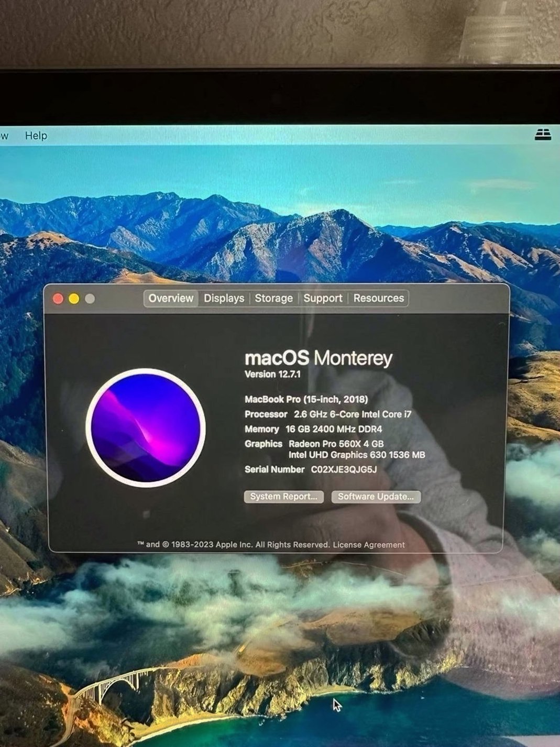Viewport: 560px width, 747px height.
Task: Open the Help menu in menu bar
Action: pos(36,136)
